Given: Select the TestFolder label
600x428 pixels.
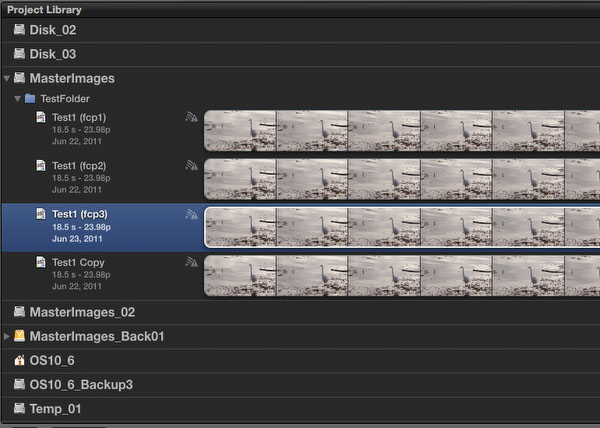Looking at the screenshot, I should pos(65,99).
